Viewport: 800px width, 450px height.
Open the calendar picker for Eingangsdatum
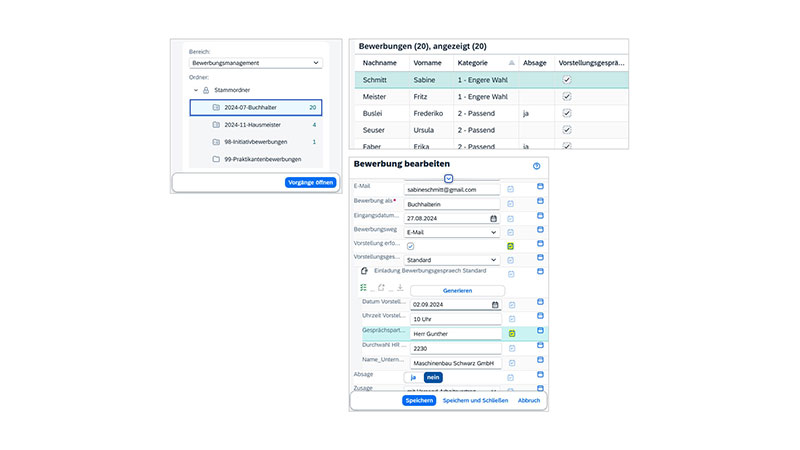pos(493,218)
